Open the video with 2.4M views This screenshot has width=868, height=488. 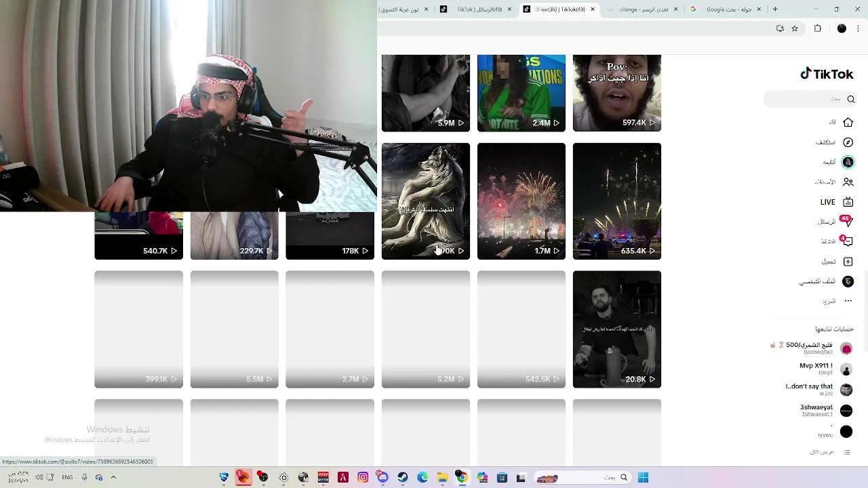(x=521, y=93)
